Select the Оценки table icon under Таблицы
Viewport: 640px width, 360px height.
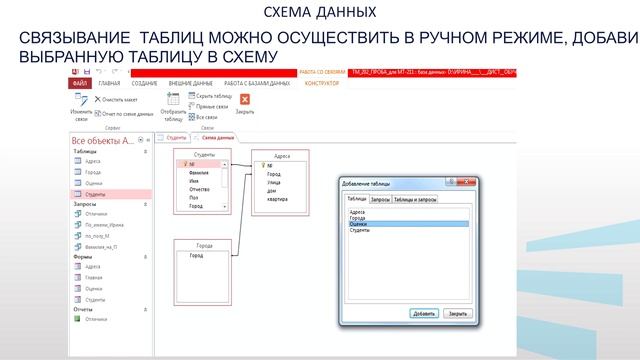click(78, 183)
